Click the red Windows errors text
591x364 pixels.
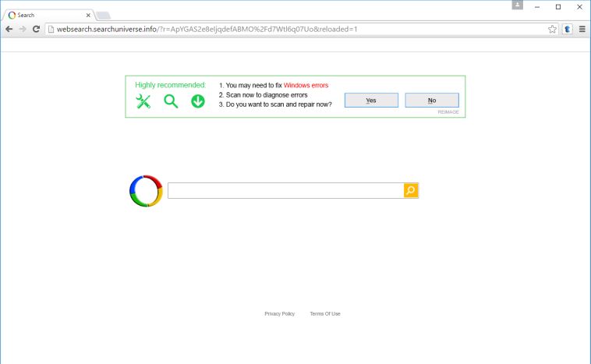(306, 85)
